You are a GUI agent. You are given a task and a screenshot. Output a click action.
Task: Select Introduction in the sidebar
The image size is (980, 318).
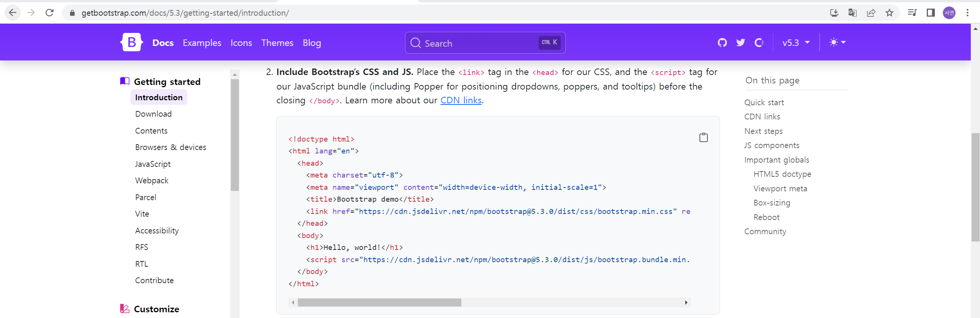coord(159,97)
